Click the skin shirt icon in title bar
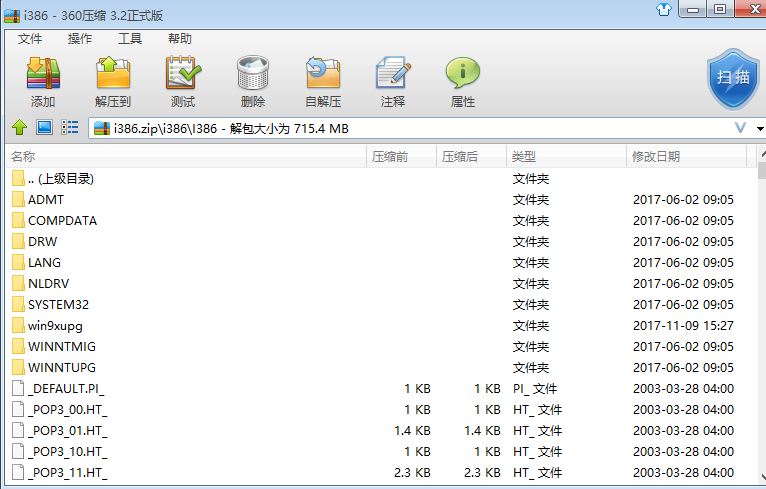The height and width of the screenshot is (489, 766). [x=663, y=9]
